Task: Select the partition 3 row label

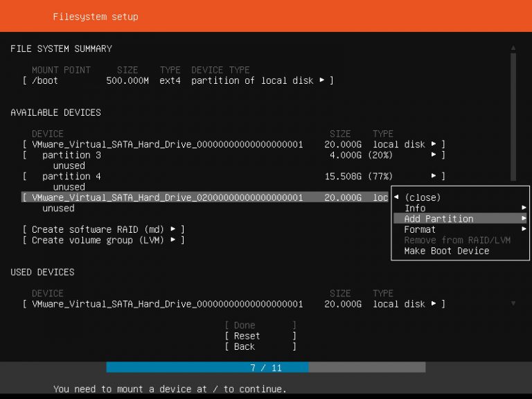Action: click(x=71, y=155)
